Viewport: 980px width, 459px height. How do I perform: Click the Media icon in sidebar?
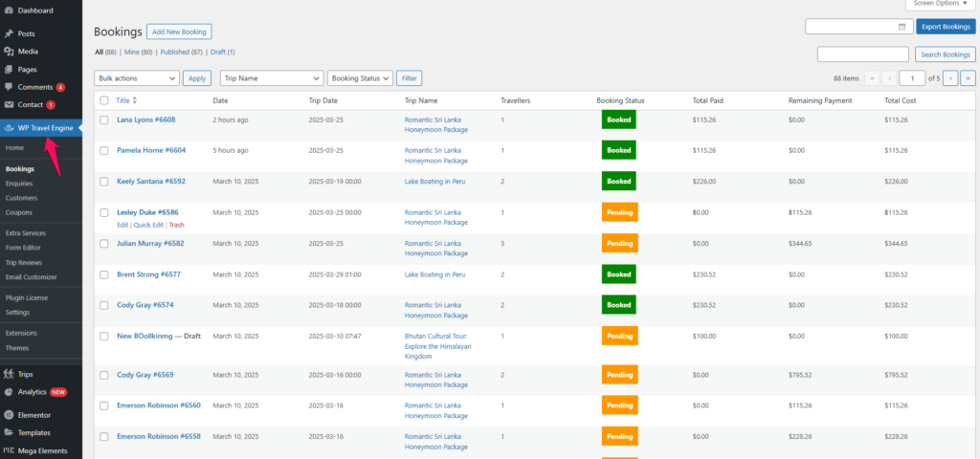click(9, 52)
